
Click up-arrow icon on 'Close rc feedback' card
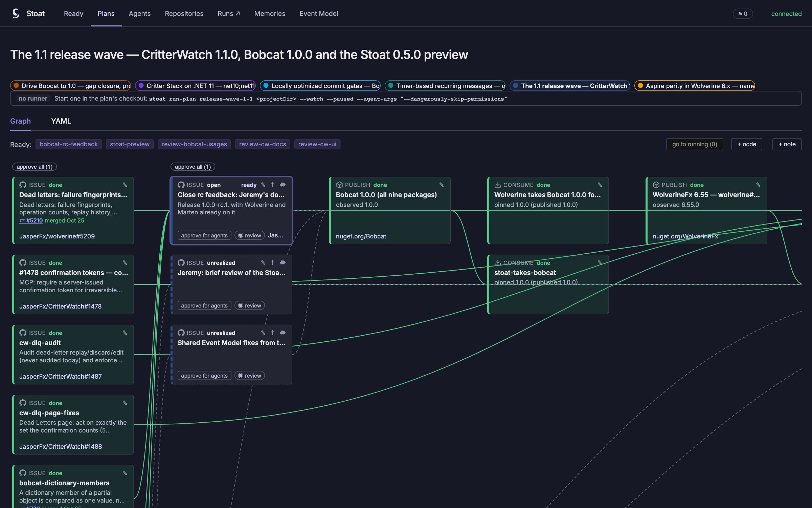point(273,185)
